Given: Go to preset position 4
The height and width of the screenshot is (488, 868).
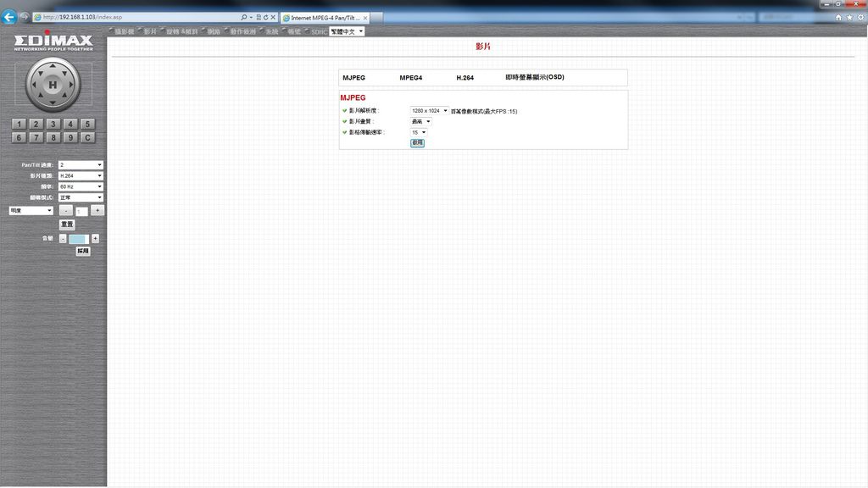Looking at the screenshot, I should (x=70, y=124).
